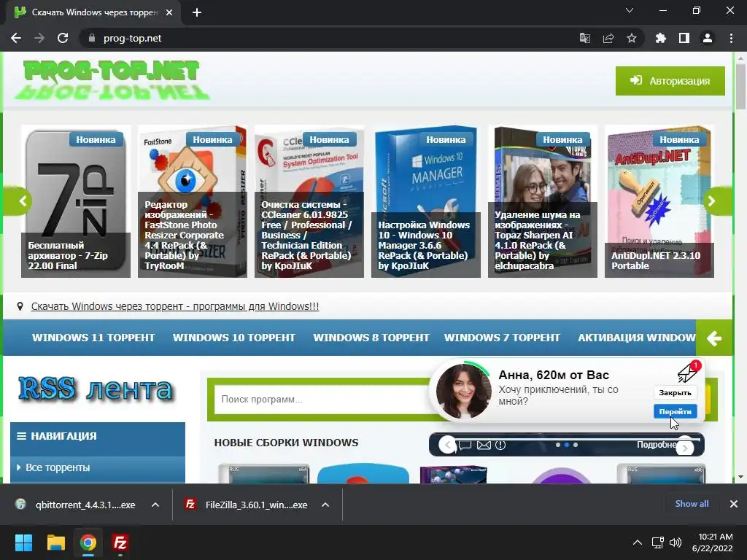Viewport: 747px width, 560px height.
Task: Slide carousel to previous item
Action: click(19, 201)
